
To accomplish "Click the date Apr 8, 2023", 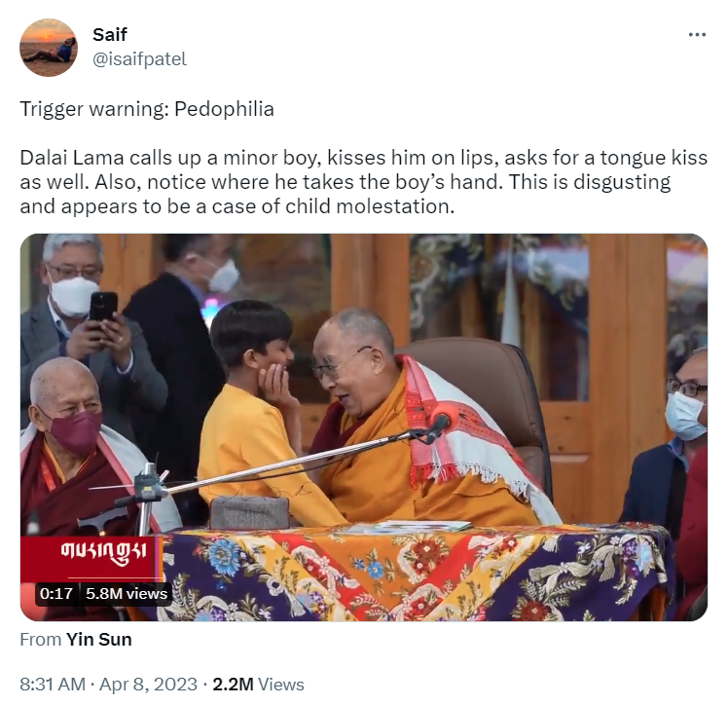I will click(148, 685).
